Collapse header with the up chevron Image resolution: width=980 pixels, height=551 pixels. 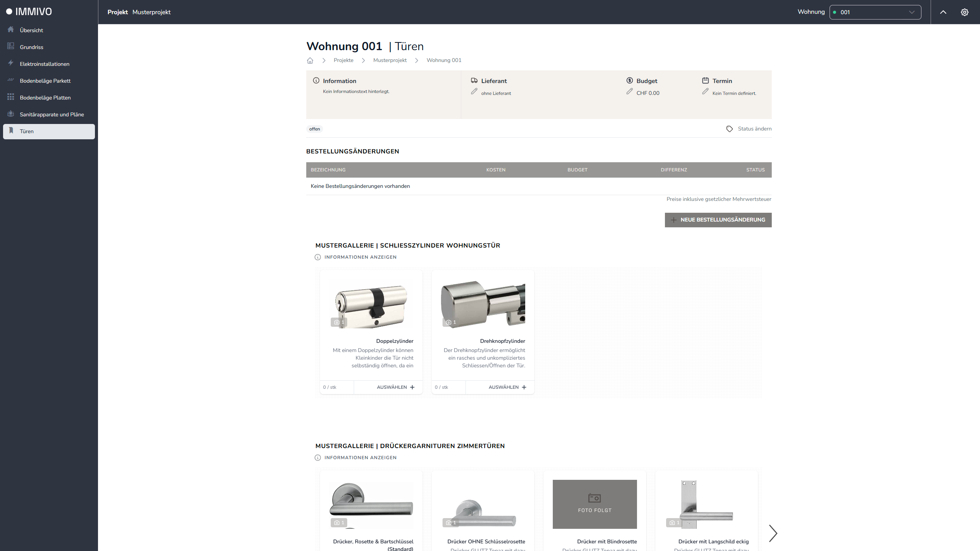[943, 12]
